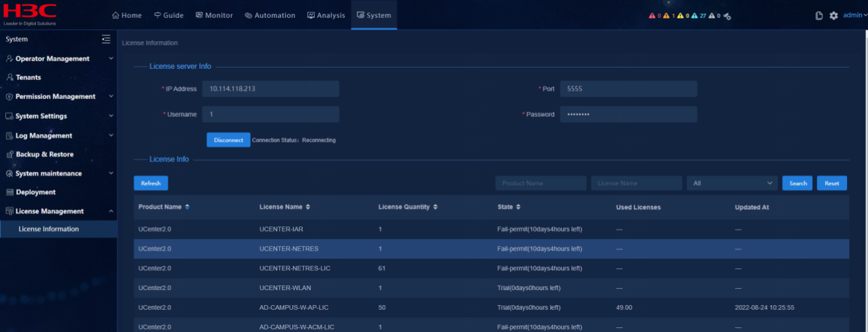Expand Operator Management chevron

point(111,59)
